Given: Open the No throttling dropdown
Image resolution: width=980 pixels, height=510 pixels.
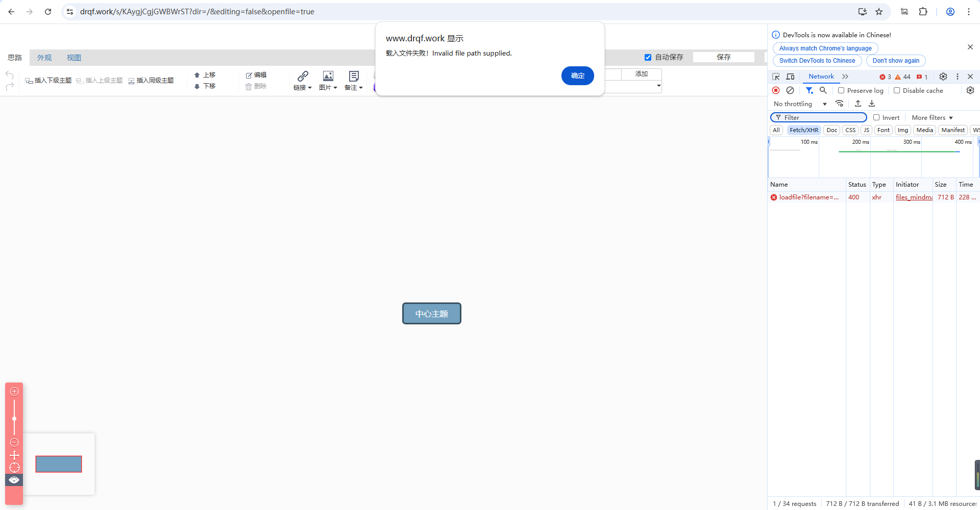Looking at the screenshot, I should 800,104.
